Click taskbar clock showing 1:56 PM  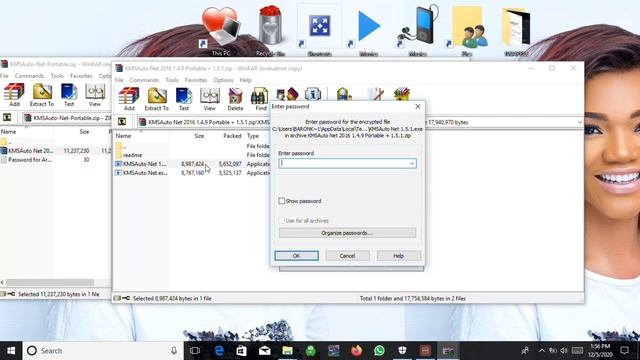601,351
